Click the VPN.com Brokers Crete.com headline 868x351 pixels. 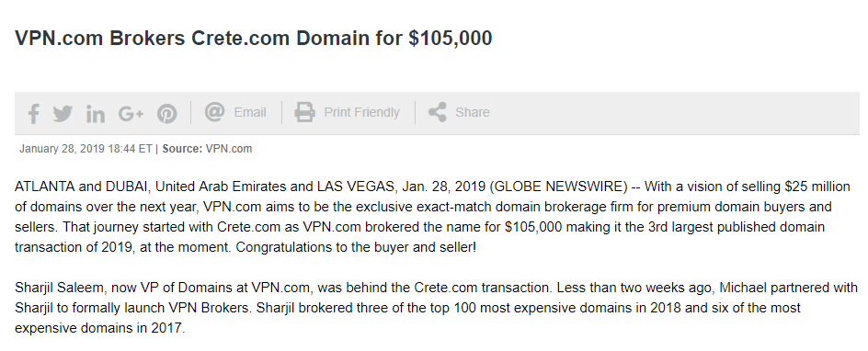click(x=254, y=39)
